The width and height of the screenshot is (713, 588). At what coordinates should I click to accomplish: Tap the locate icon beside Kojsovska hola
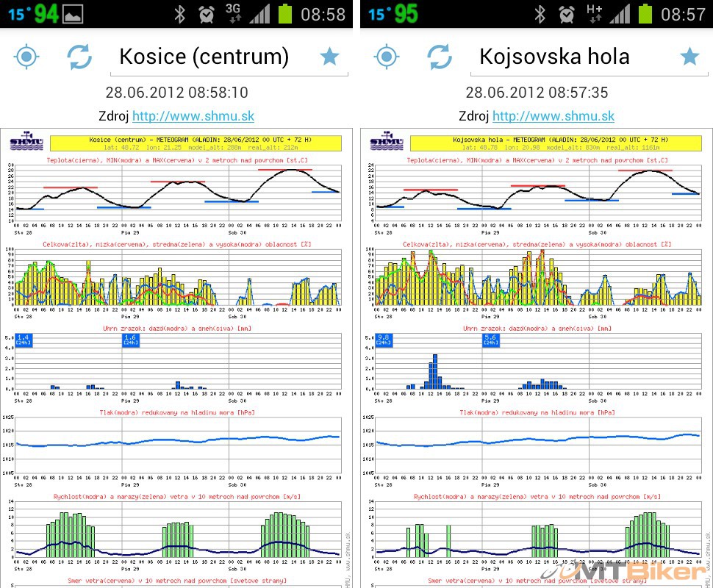387,57
